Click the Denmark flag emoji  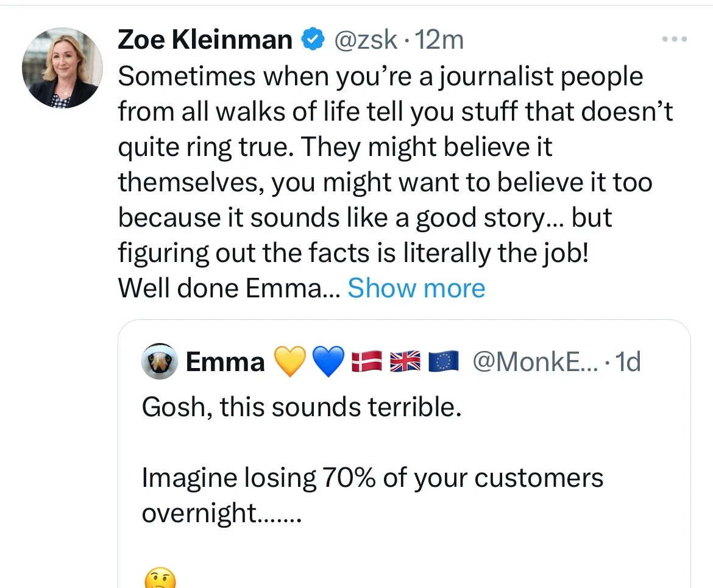366,363
